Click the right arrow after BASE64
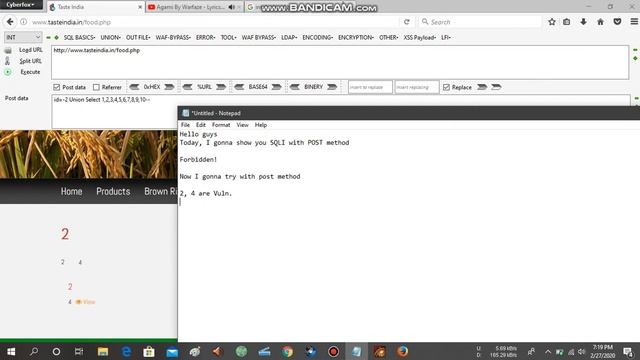 (x=276, y=87)
